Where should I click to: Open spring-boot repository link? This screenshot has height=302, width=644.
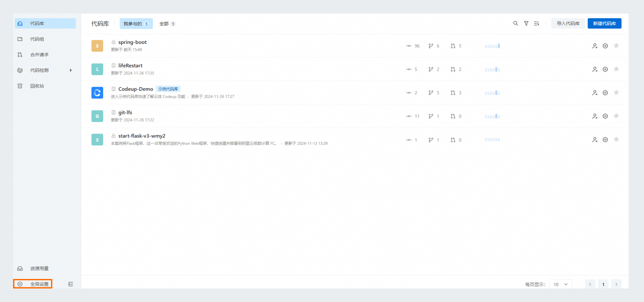(x=132, y=42)
